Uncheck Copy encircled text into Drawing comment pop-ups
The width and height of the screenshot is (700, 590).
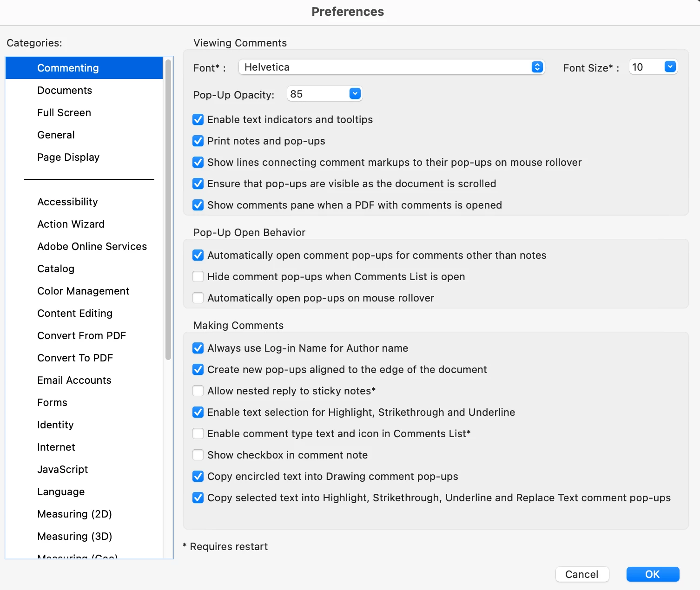(x=198, y=477)
